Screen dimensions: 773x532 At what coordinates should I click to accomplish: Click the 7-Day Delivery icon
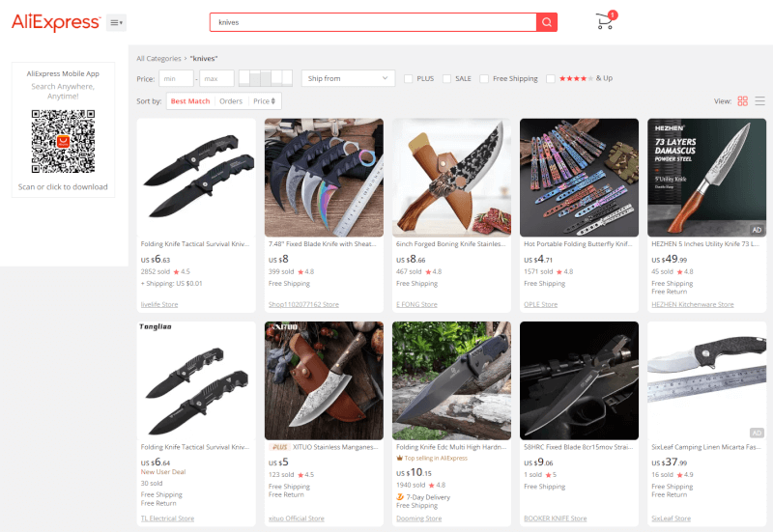click(x=400, y=497)
